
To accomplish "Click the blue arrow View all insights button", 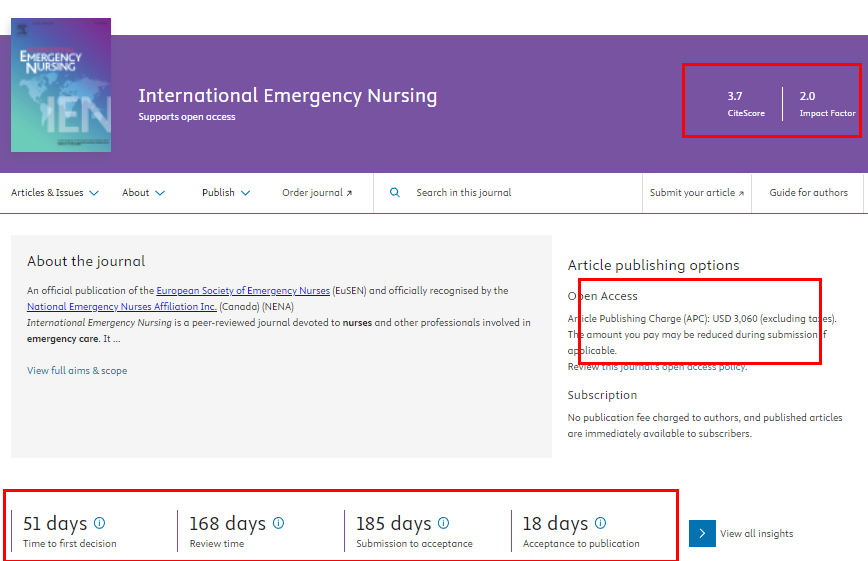I will (x=702, y=533).
